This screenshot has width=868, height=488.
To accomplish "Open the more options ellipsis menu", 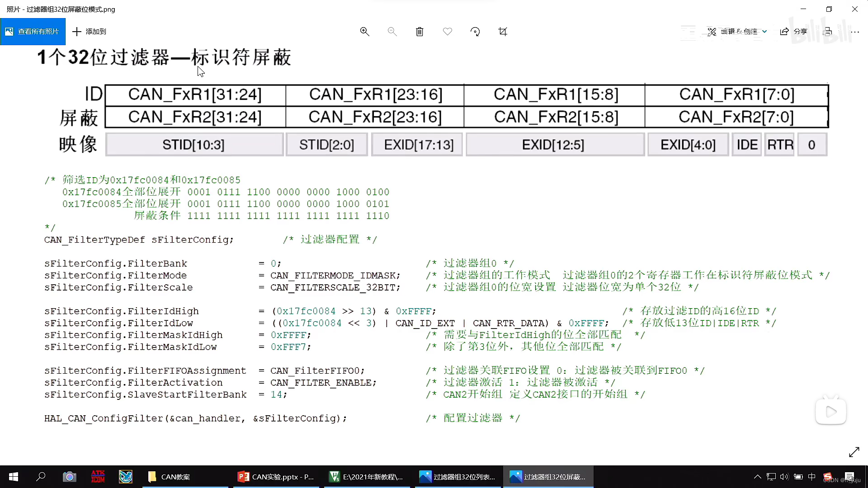I will tap(855, 32).
